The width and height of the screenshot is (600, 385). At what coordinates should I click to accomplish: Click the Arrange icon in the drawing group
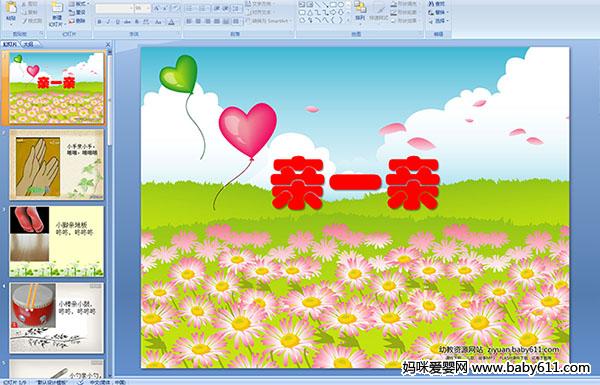click(360, 10)
